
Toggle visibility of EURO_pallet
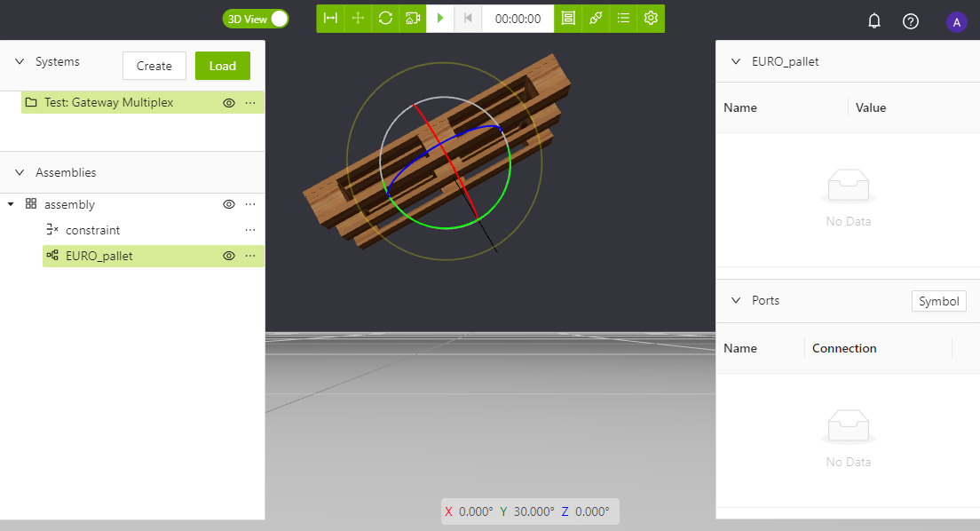pyautogui.click(x=228, y=256)
